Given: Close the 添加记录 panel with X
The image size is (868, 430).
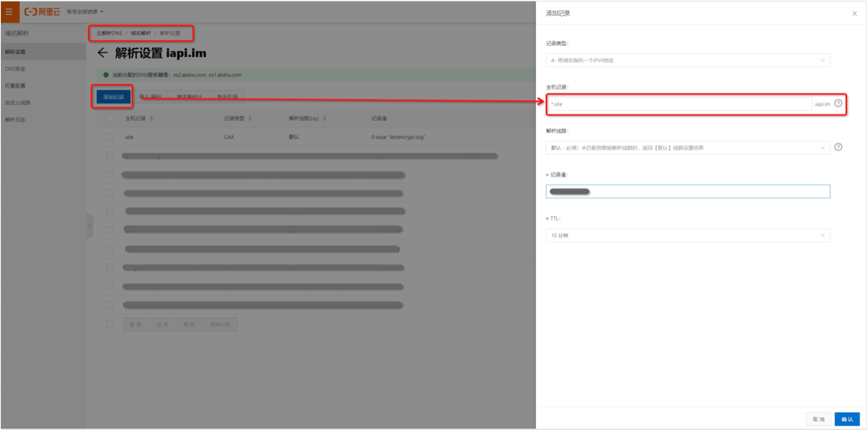Looking at the screenshot, I should [855, 14].
